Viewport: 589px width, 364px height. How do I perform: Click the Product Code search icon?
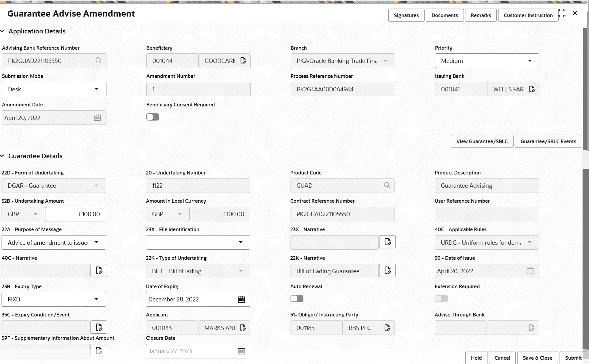click(387, 185)
